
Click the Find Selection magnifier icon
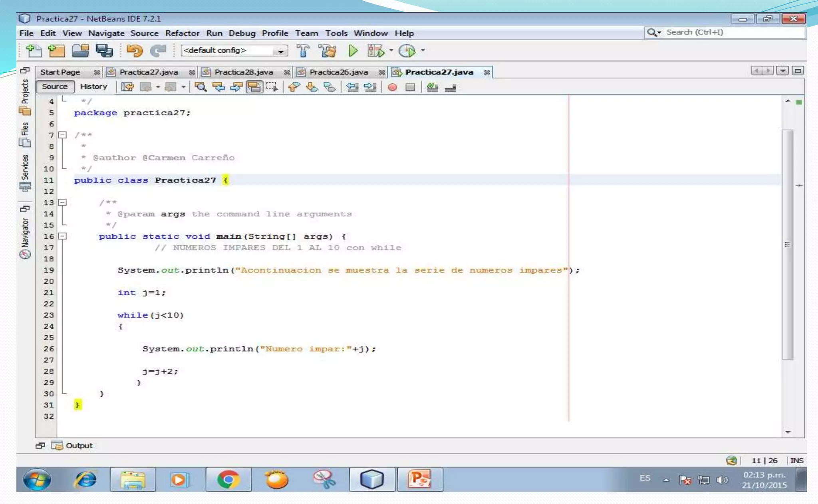tap(201, 87)
